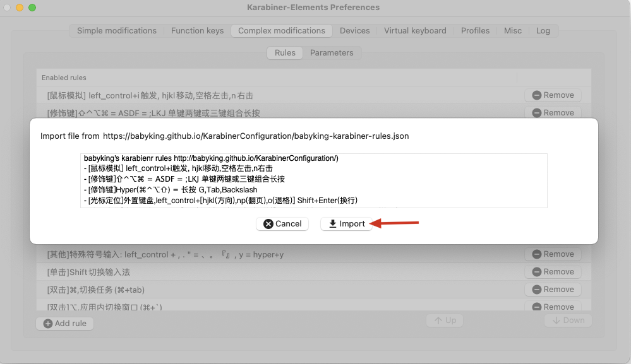Move rule Up button
Viewport: 631px width, 364px height.
pyautogui.click(x=445, y=320)
